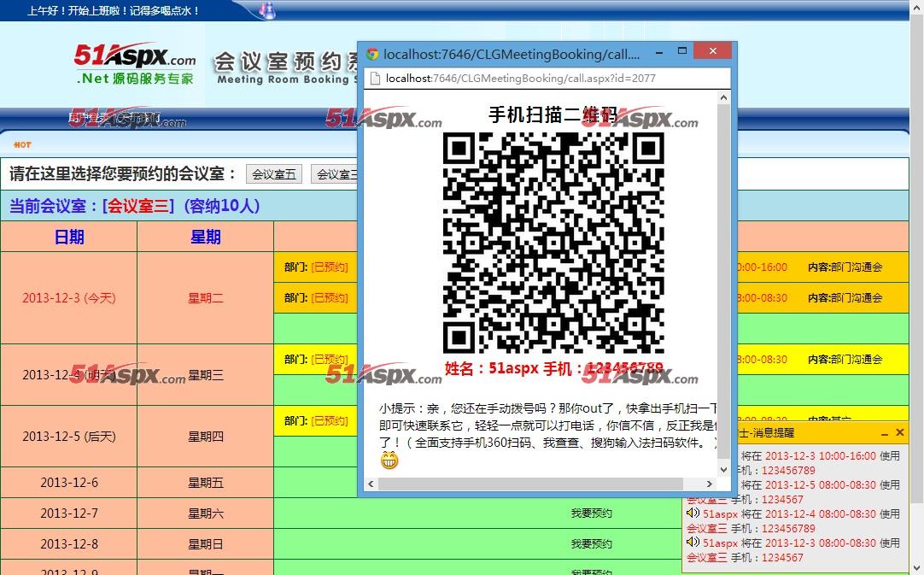Click 我要预约 for 2013-12-8
The width and height of the screenshot is (924, 575).
[x=592, y=543]
